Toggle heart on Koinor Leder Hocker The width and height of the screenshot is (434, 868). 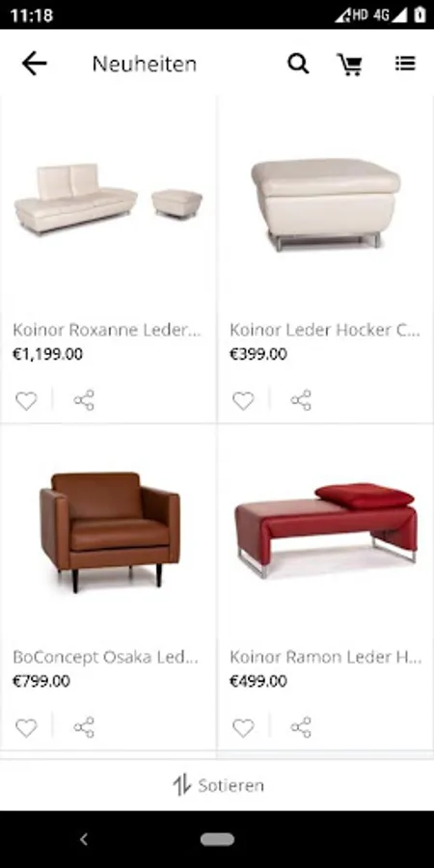(243, 401)
